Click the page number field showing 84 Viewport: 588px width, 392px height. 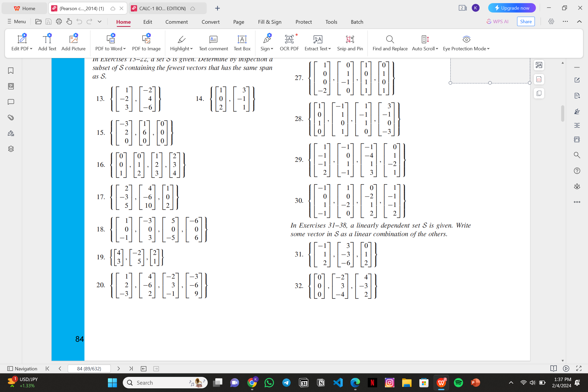pyautogui.click(x=89, y=369)
